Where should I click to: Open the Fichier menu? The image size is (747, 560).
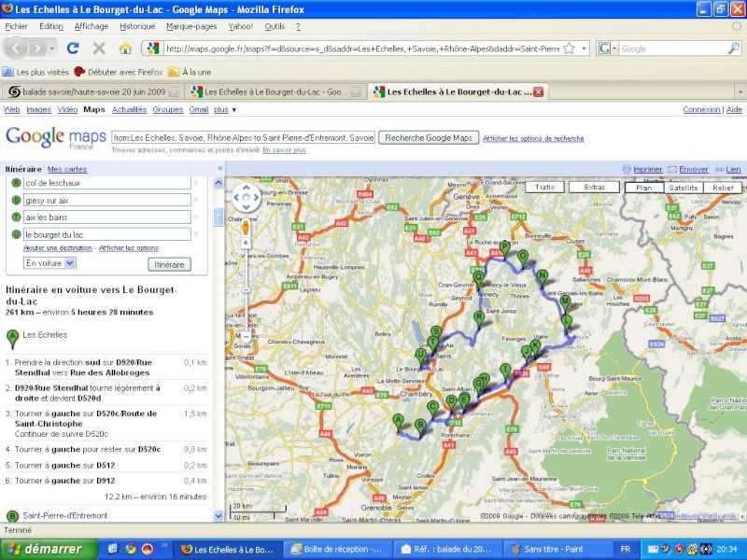[16, 26]
